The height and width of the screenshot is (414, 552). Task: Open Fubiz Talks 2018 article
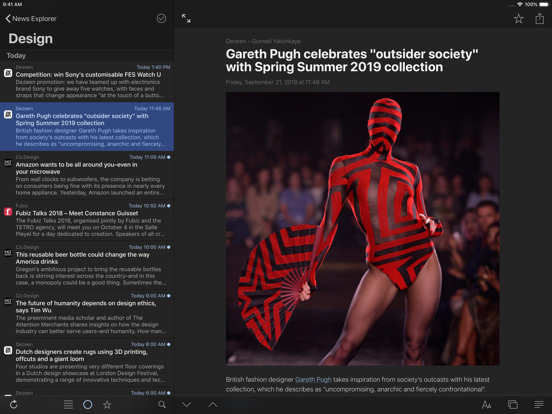87,220
